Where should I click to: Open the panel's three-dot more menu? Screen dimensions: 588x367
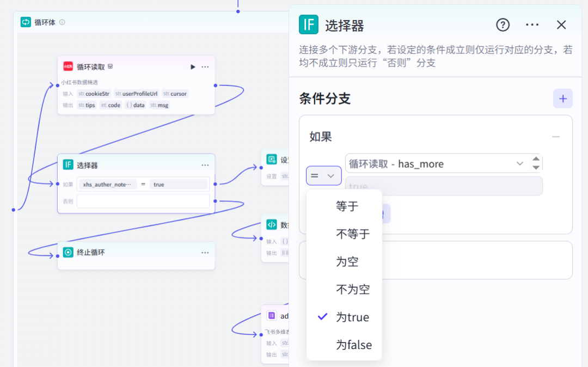(532, 25)
